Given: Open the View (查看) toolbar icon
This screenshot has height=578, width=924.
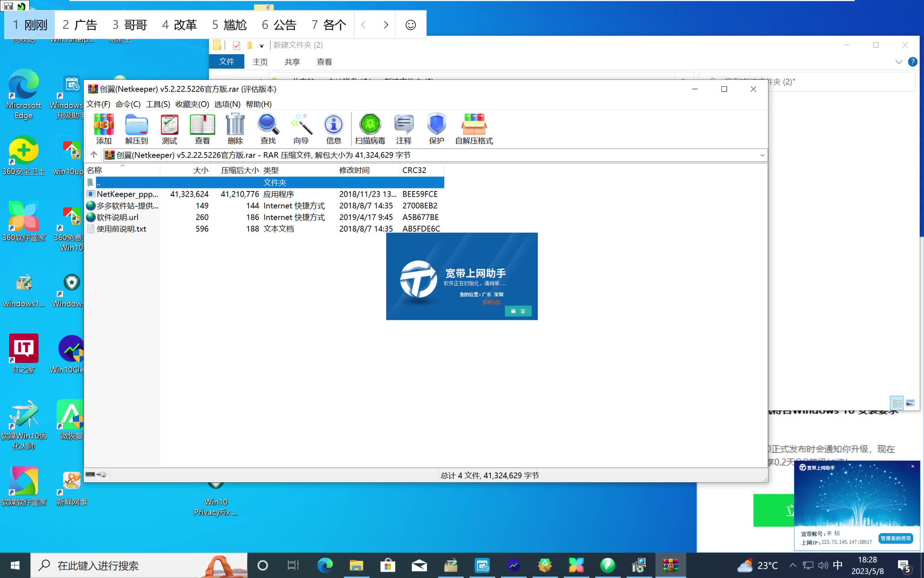Looking at the screenshot, I should point(202,129).
